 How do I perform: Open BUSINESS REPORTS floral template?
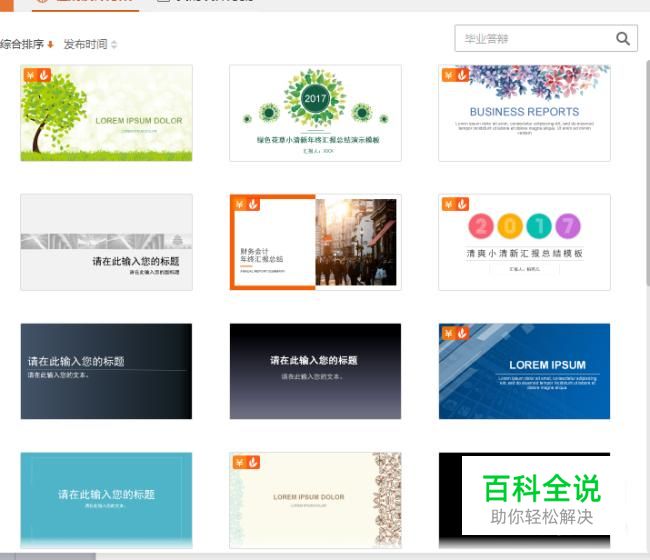click(x=524, y=113)
